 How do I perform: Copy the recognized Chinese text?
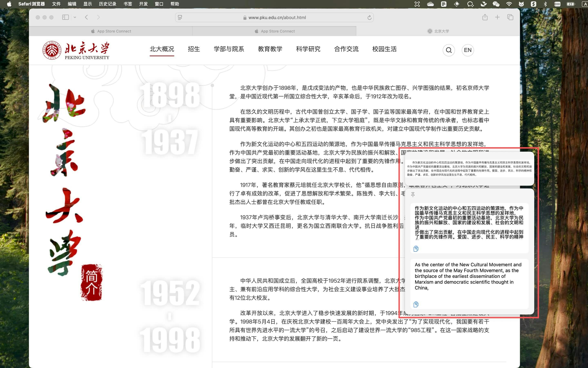(x=416, y=248)
